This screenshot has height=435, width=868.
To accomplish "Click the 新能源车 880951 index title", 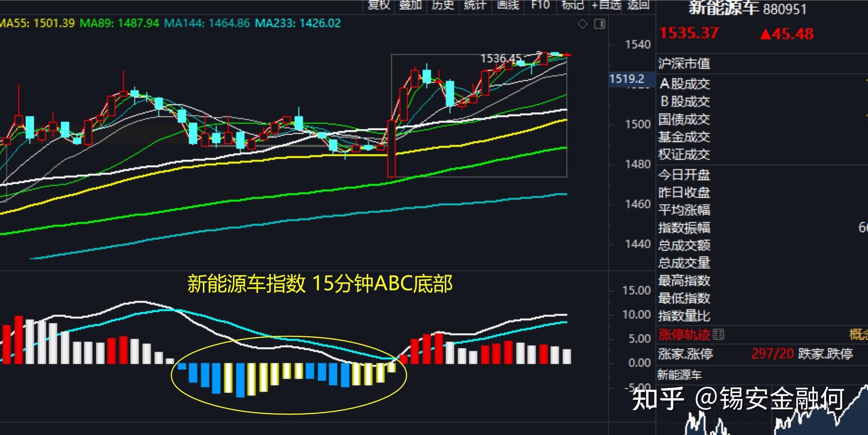I will [747, 8].
